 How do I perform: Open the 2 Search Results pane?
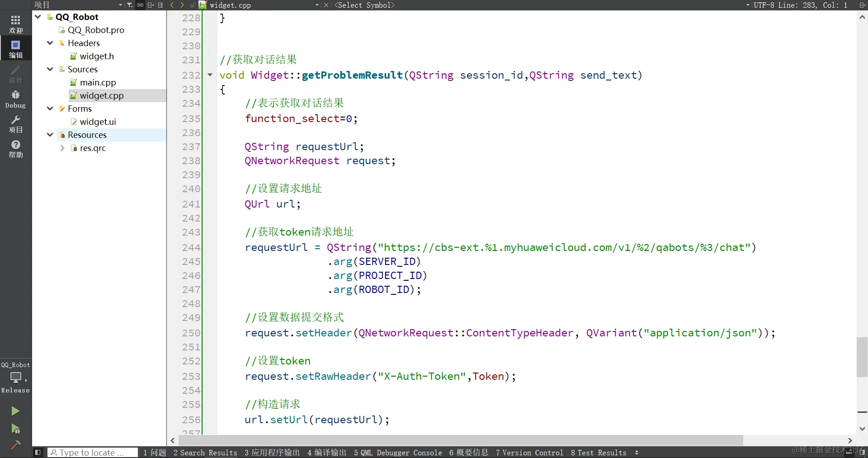click(x=205, y=453)
